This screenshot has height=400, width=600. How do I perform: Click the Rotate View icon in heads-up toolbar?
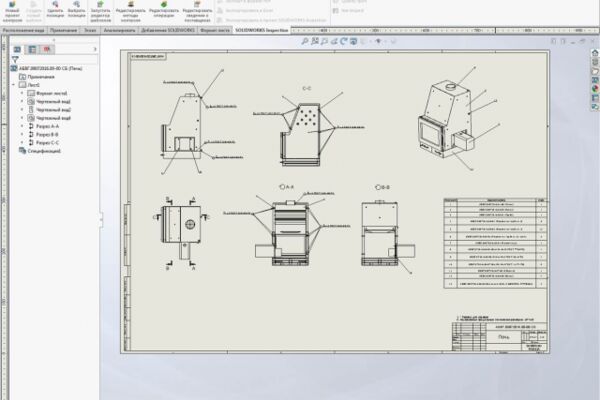[344, 41]
